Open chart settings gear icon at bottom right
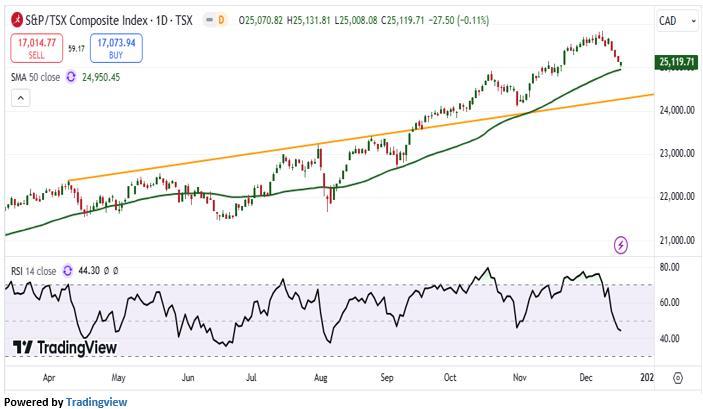 (678, 378)
